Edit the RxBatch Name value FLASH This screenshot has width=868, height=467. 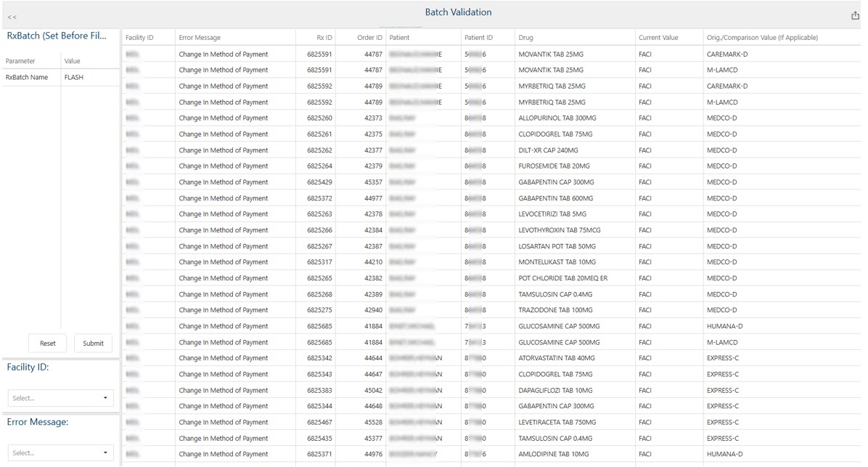tap(89, 77)
